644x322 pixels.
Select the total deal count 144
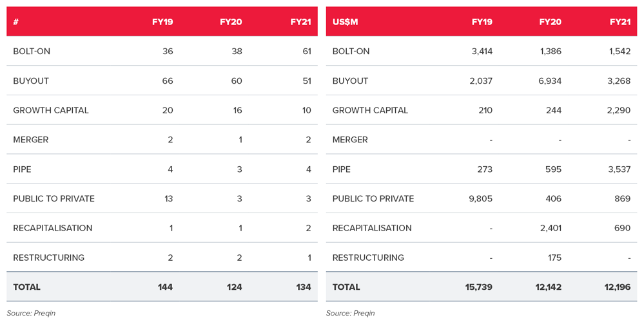coord(165,287)
